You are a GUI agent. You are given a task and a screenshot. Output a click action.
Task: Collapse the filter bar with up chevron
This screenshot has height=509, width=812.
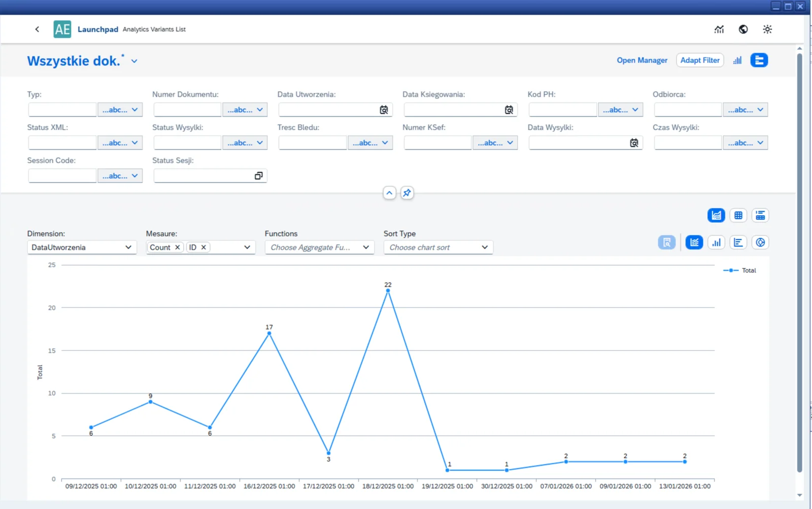(389, 193)
